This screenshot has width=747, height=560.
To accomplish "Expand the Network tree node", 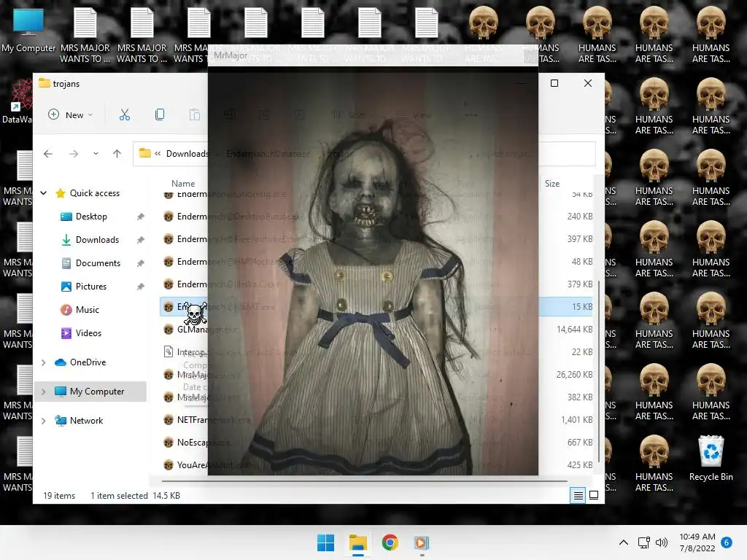I will tap(43, 421).
